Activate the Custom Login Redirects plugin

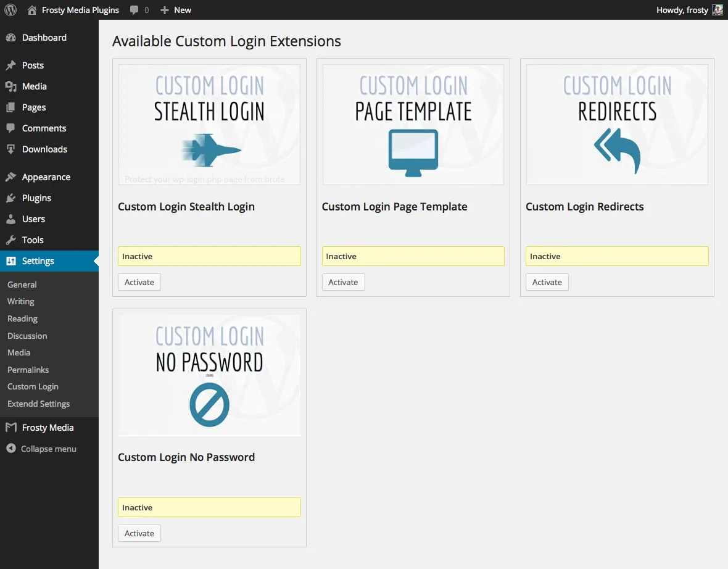click(547, 282)
